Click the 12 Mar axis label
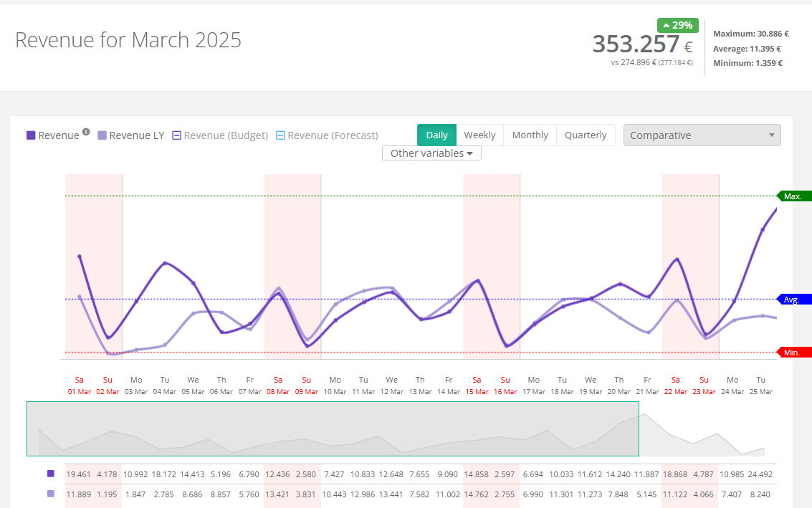Screen dimensions: 812x508 pyautogui.click(x=391, y=391)
